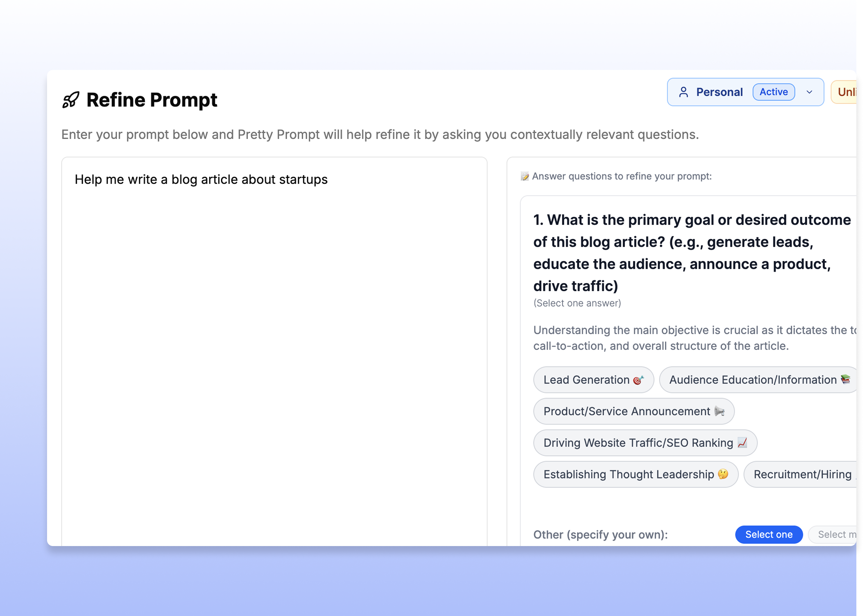Click the memo icon above the questions
This screenshot has width=864, height=616.
point(524,176)
